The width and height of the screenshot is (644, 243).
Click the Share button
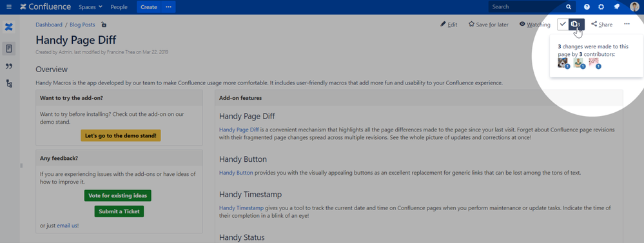(601, 24)
